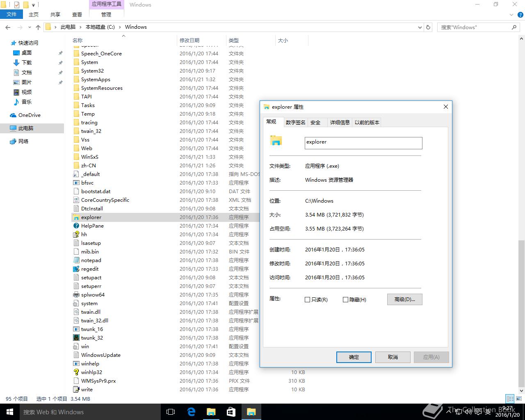Switch to the 主页 ribbon tab
Image resolution: width=525 pixels, height=420 pixels.
coord(34,14)
